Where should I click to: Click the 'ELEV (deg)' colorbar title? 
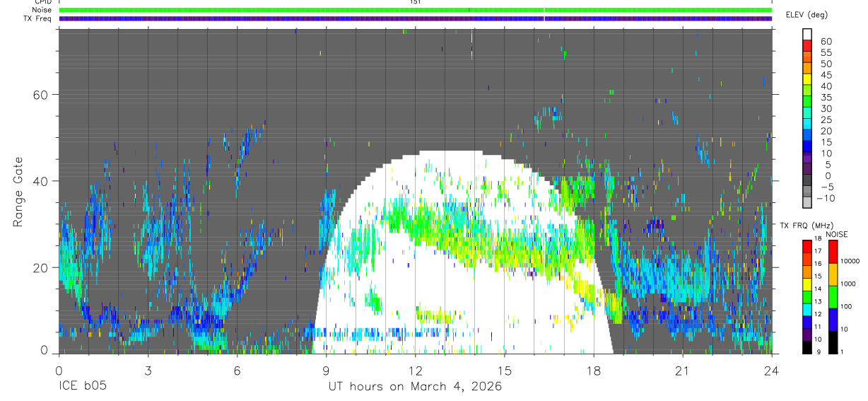tap(807, 14)
